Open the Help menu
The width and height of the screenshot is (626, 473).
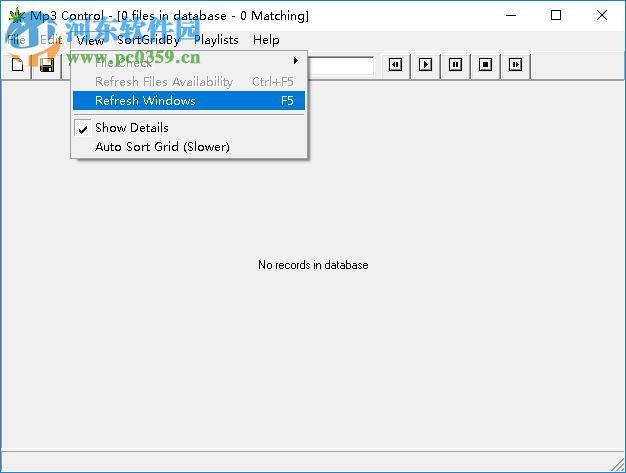pos(266,40)
